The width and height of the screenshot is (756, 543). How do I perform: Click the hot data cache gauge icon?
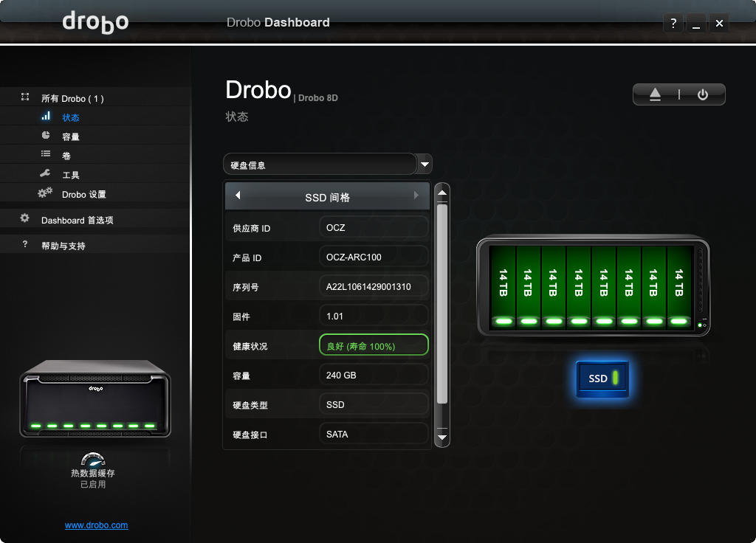click(x=93, y=459)
